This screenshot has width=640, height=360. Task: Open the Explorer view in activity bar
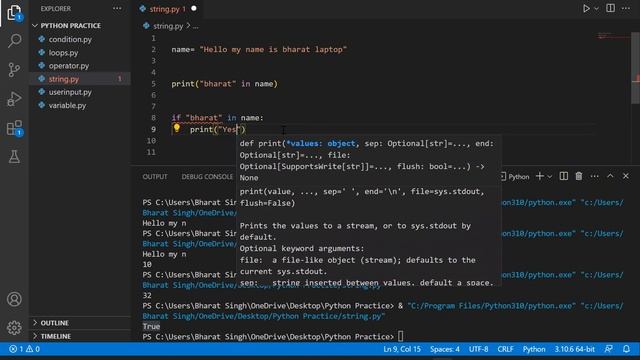coord(14,12)
